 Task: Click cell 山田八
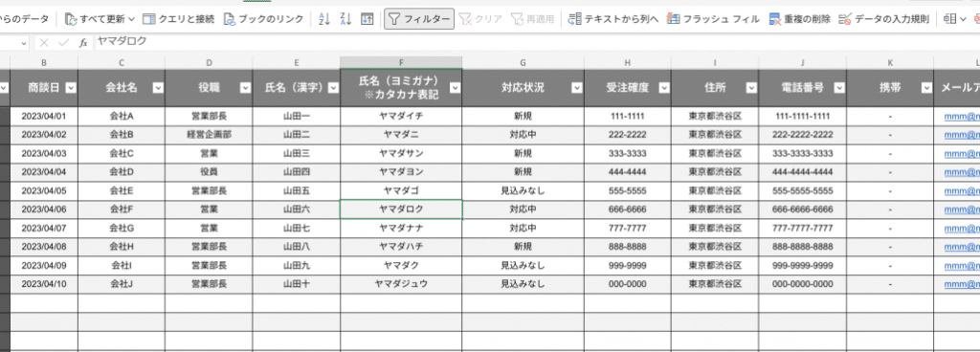point(297,247)
